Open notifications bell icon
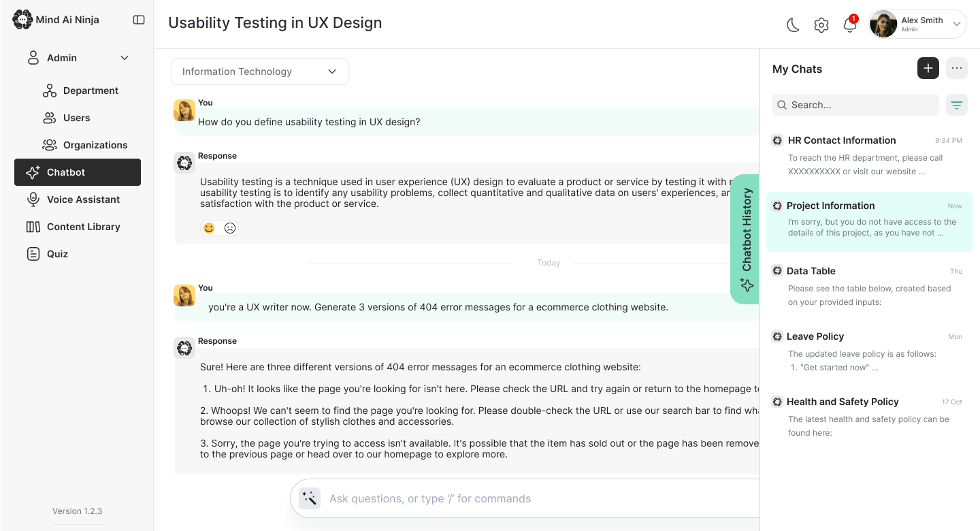Screen dimensions: 980x531 click(849, 25)
